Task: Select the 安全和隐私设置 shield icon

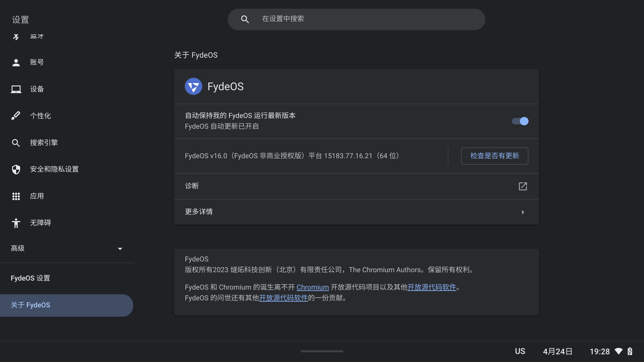Action: point(16,169)
